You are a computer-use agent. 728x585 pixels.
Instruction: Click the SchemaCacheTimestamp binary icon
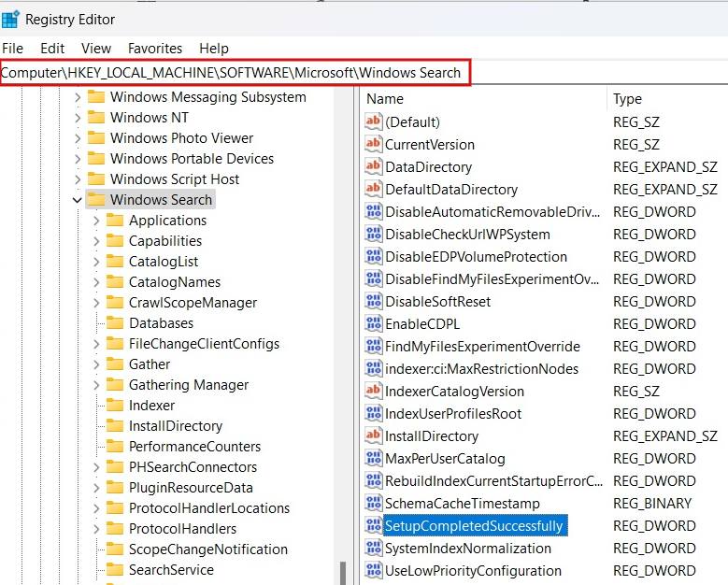[x=373, y=503]
